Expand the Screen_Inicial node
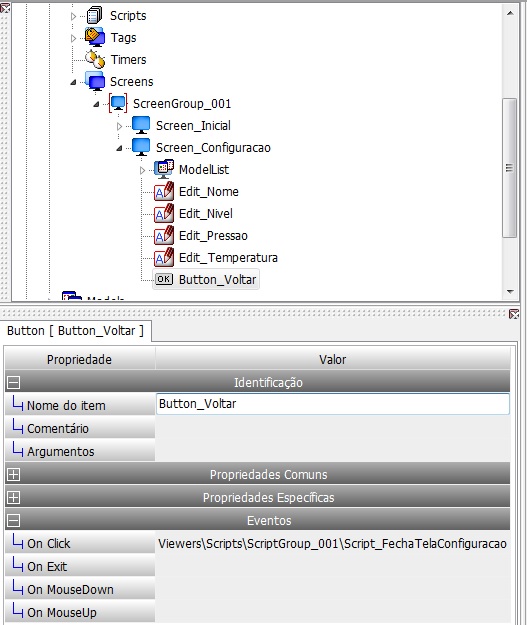 pyautogui.click(x=119, y=126)
